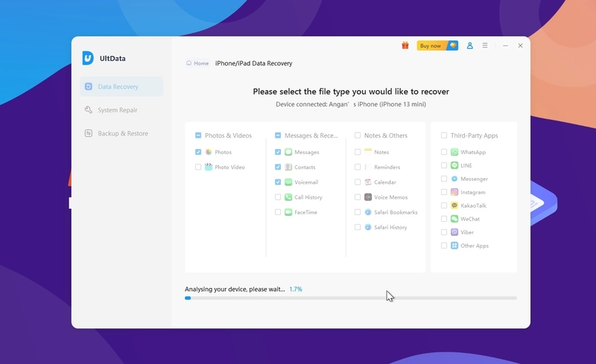596x364 pixels.
Task: Open the hamburger menu icon
Action: pyautogui.click(x=485, y=45)
